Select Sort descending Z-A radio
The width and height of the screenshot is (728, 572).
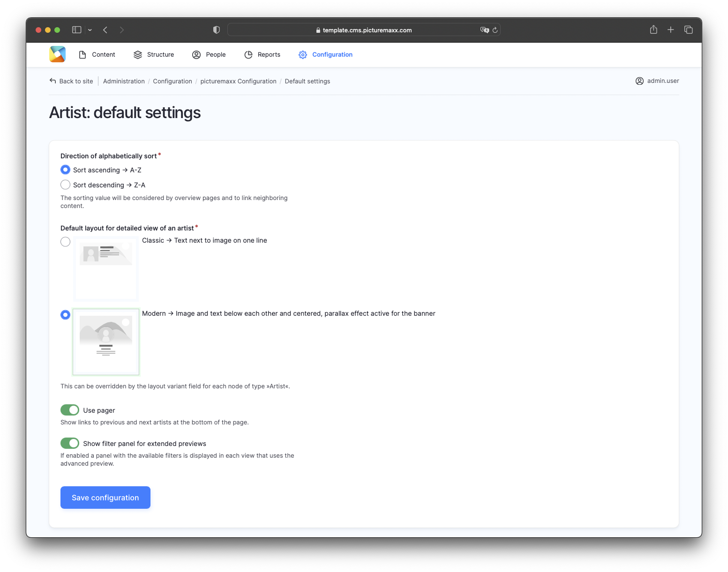[66, 185]
